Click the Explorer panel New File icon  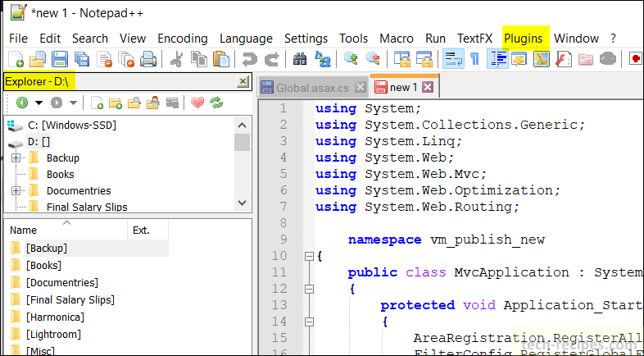pos(97,103)
